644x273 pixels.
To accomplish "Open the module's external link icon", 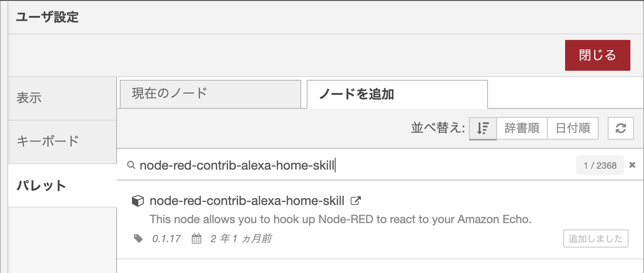I will tap(356, 200).
